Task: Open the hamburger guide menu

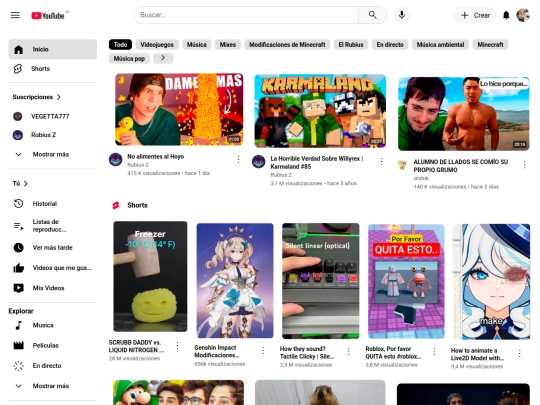Action: tap(15, 15)
